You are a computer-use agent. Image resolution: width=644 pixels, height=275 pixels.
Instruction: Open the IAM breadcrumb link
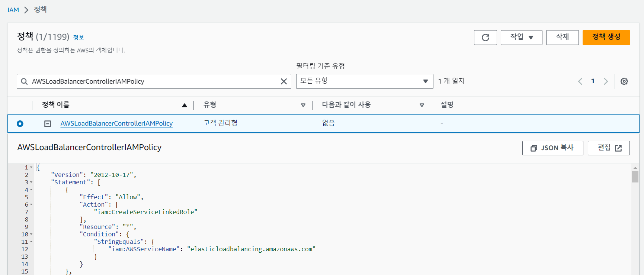click(13, 10)
